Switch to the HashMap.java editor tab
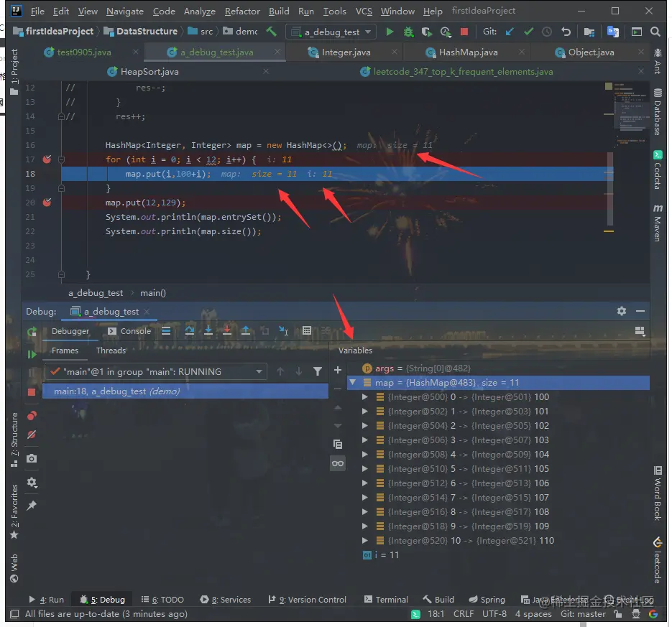The image size is (672, 627). click(x=468, y=52)
